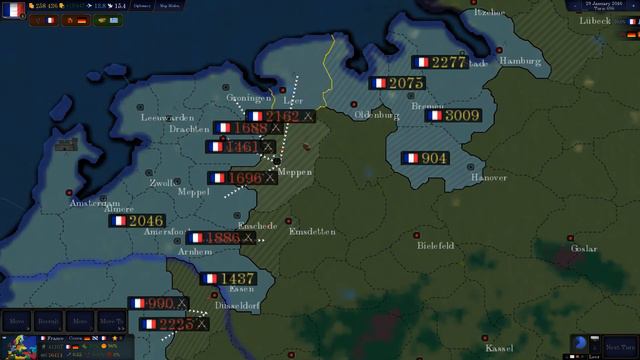Click the Kassel city marker
Viewport: 640px width, 360px height.
tap(484, 338)
